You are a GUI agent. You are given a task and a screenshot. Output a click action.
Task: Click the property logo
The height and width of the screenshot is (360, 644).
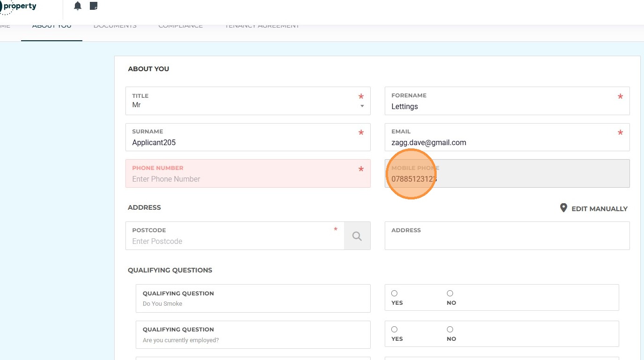pos(18,7)
